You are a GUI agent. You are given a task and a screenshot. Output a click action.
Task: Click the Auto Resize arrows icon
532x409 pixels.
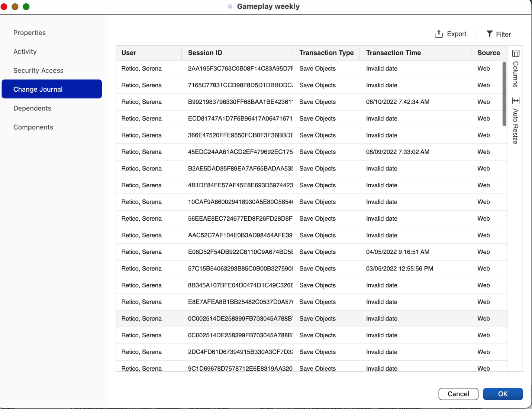click(x=516, y=101)
